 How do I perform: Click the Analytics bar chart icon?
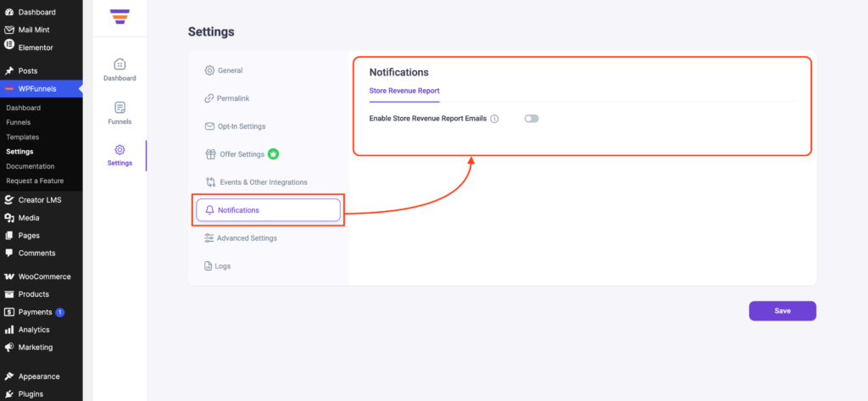(x=8, y=330)
